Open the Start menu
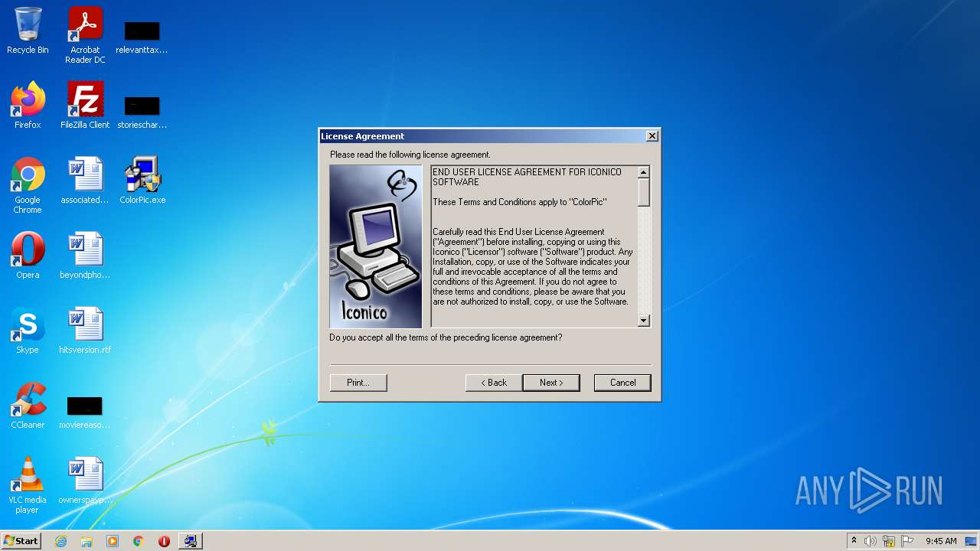Image resolution: width=980 pixels, height=551 pixels. pos(21,540)
